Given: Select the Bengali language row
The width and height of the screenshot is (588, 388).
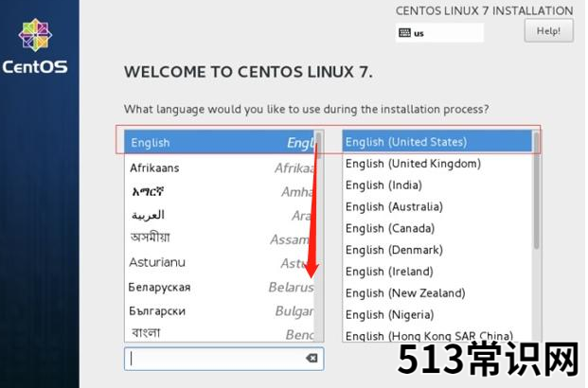Looking at the screenshot, I should (x=220, y=333).
